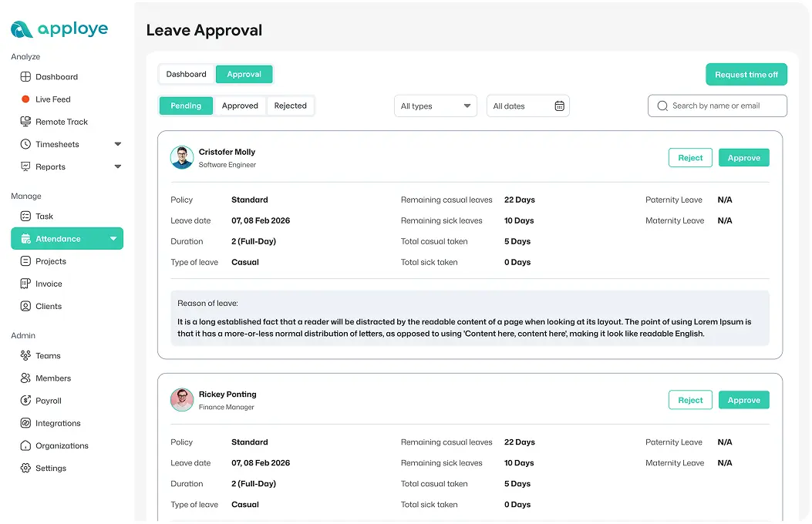812x524 pixels.
Task: Click the Timesheets clock icon
Action: pyautogui.click(x=25, y=144)
